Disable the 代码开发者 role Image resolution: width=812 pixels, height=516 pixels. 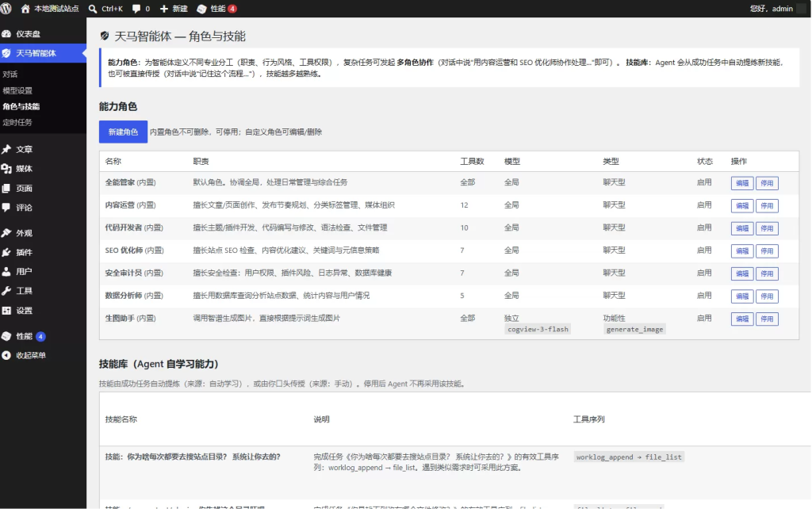(x=767, y=228)
